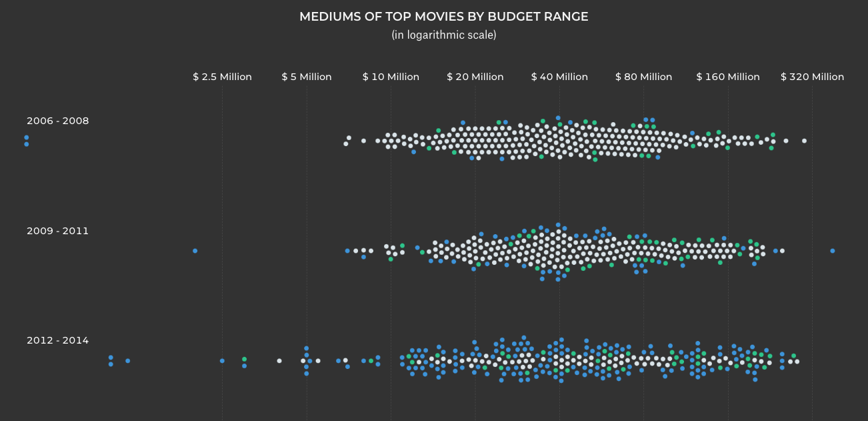Select the '2006 - 2008' row label
Image resolution: width=868 pixels, height=421 pixels.
(57, 121)
